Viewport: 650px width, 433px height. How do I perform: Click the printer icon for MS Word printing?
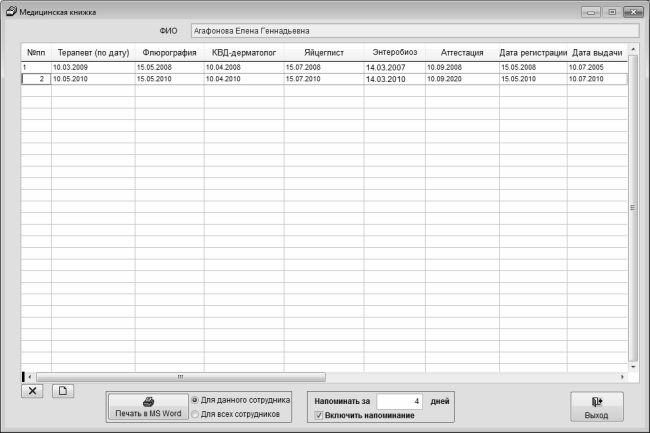148,399
